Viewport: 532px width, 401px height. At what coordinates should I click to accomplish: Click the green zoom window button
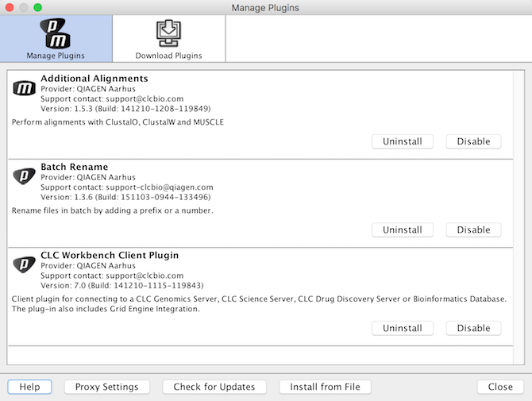pos(37,7)
